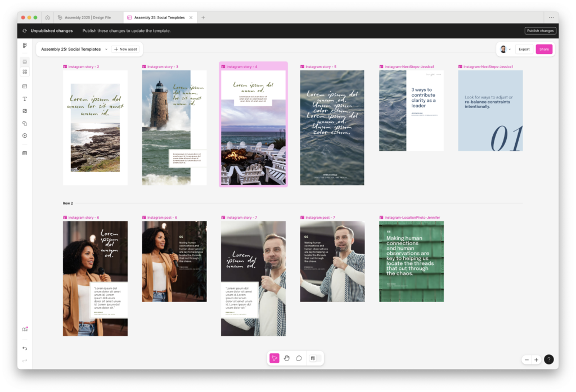This screenshot has height=392, width=576.
Task: Click the Publish changes button
Action: (540, 30)
